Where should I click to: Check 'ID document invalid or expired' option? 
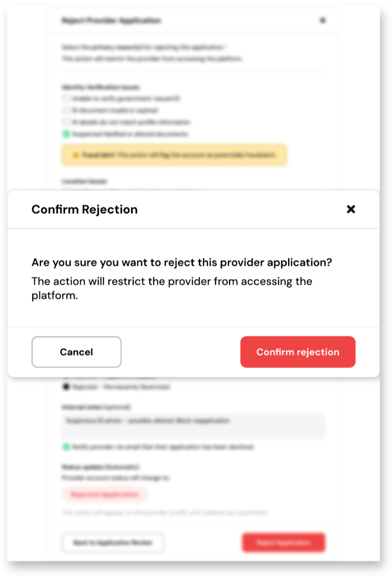pos(66,110)
